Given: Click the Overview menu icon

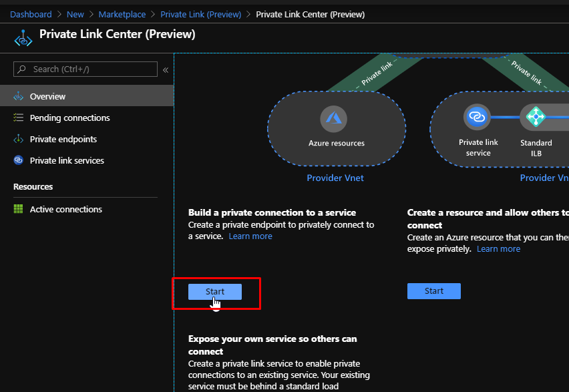Looking at the screenshot, I should tap(19, 96).
